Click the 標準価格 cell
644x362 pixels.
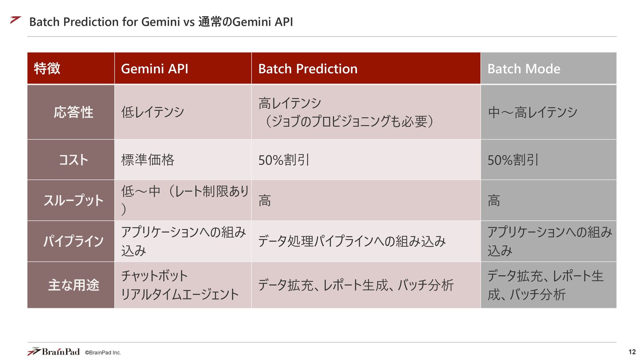183,160
